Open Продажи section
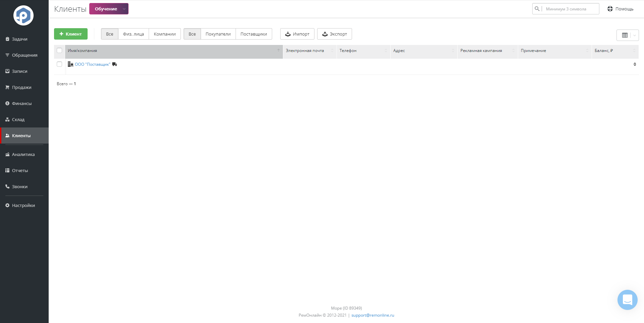The height and width of the screenshot is (323, 644). (24, 87)
